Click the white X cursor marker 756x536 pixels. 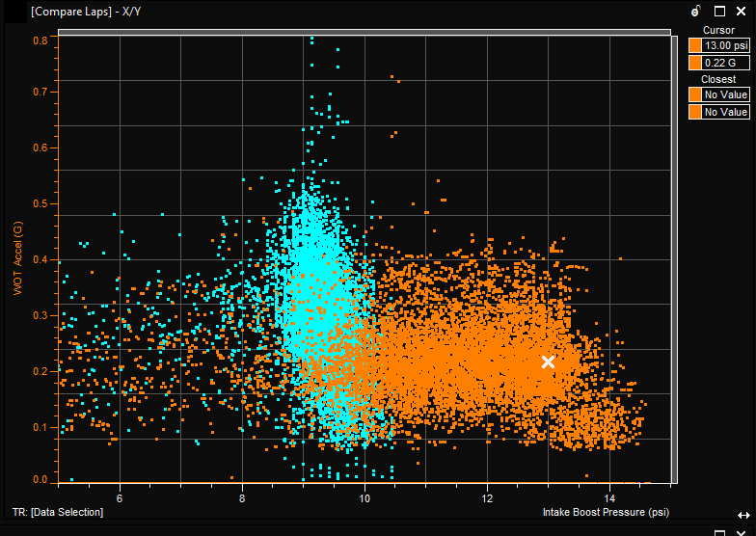[548, 362]
